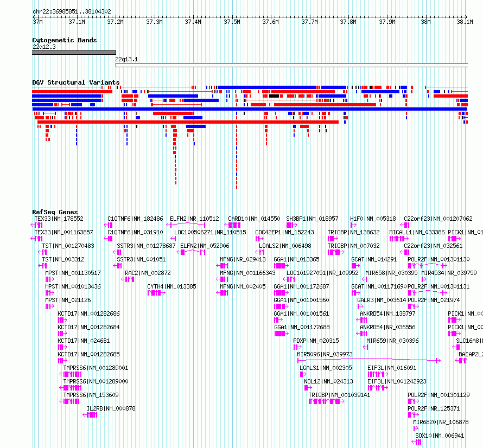Viewport: 483px width, 448px height.
Task: Click the 37.2M ruler position label
Action: click(x=115, y=22)
